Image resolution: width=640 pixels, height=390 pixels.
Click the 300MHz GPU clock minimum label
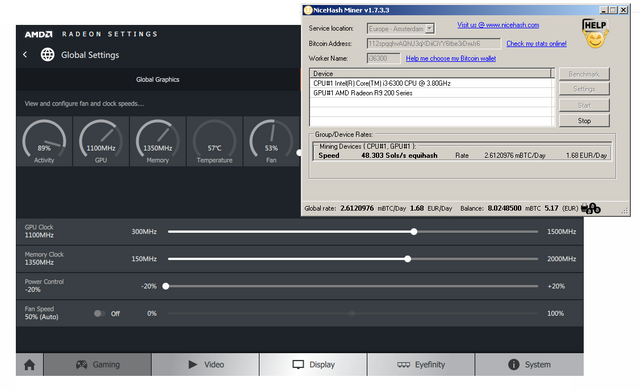click(x=144, y=232)
